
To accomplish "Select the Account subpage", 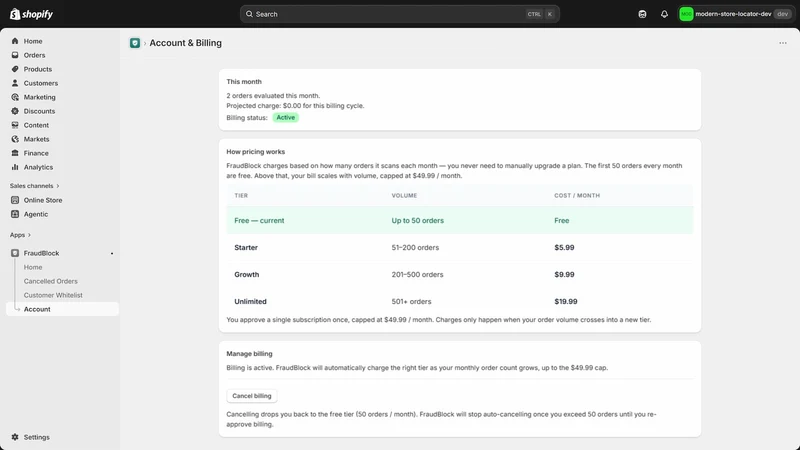I will coord(62,309).
